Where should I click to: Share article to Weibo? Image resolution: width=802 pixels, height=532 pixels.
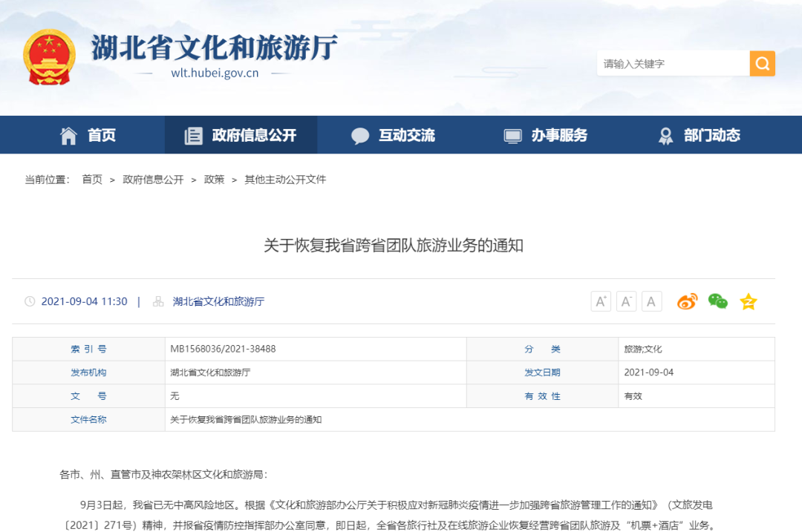(687, 301)
